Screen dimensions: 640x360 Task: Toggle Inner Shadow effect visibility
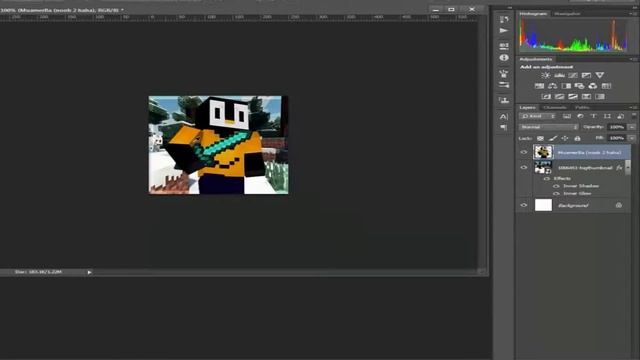pos(556,186)
